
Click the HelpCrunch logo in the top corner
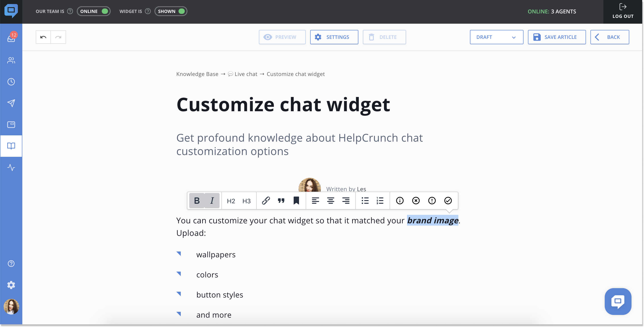click(x=11, y=11)
